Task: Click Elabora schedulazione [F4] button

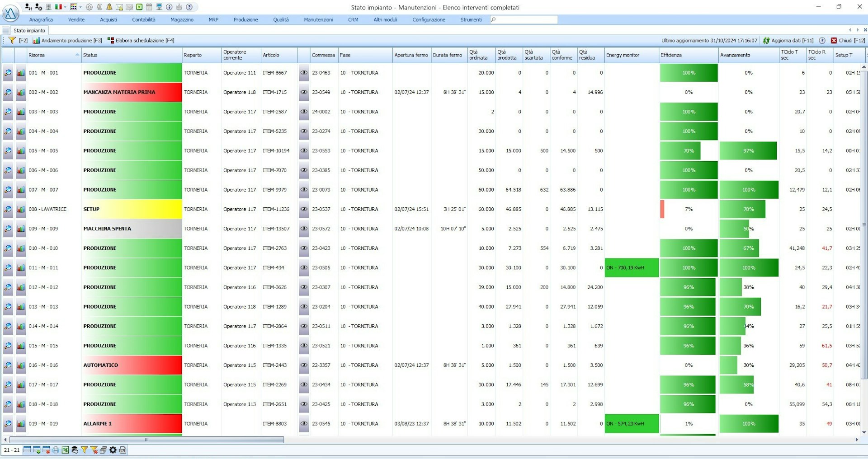Action: (141, 41)
